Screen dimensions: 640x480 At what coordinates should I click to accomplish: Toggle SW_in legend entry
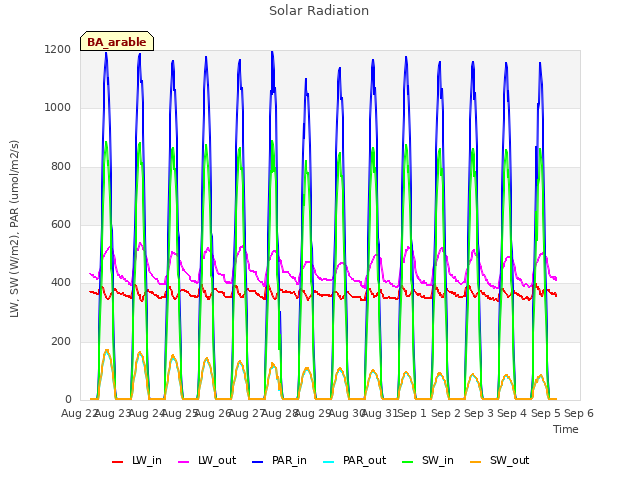[x=428, y=461]
